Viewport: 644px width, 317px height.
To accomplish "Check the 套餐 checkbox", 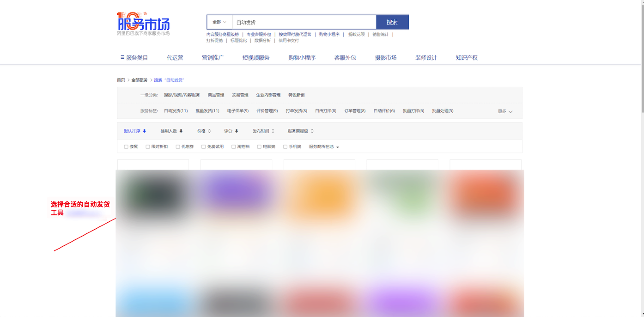I will pyautogui.click(x=126, y=147).
